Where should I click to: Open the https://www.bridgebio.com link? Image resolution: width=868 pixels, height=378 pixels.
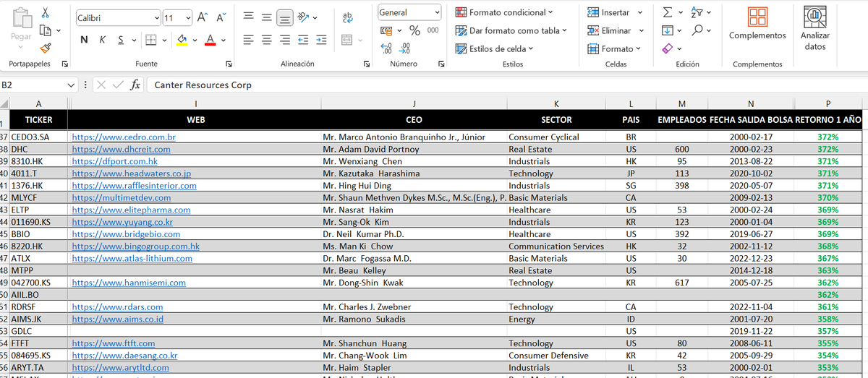pyautogui.click(x=127, y=234)
